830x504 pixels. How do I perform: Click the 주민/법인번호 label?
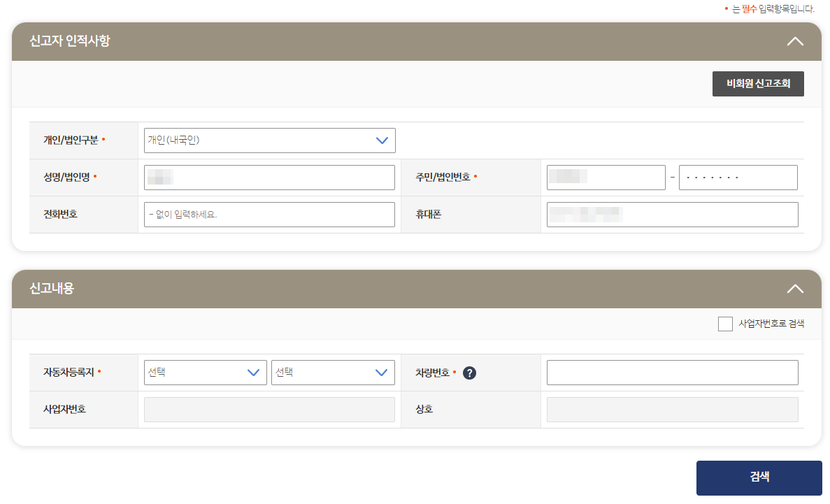443,178
